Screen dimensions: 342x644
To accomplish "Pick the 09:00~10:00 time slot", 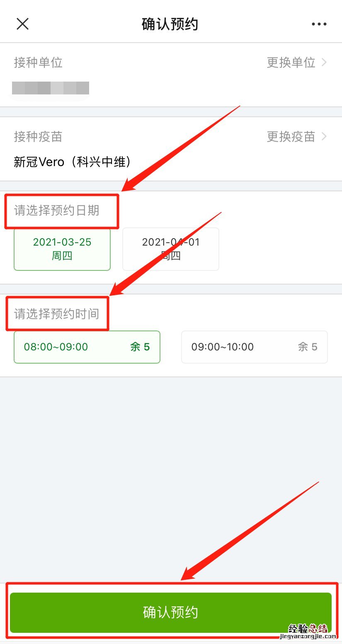I will point(255,347).
